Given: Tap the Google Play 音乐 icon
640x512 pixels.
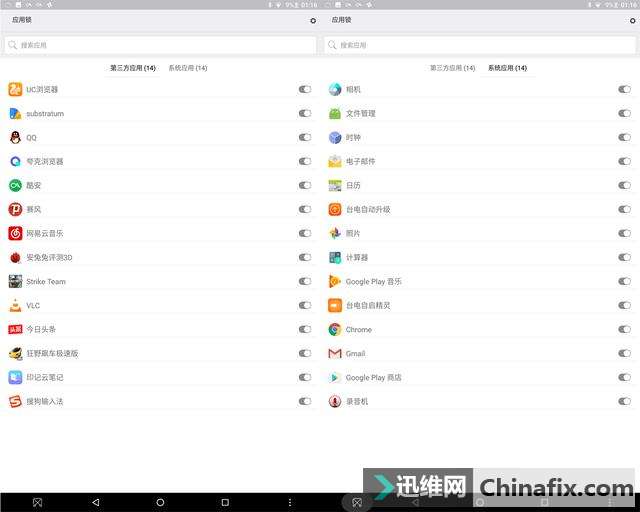Looking at the screenshot, I should [x=335, y=281].
